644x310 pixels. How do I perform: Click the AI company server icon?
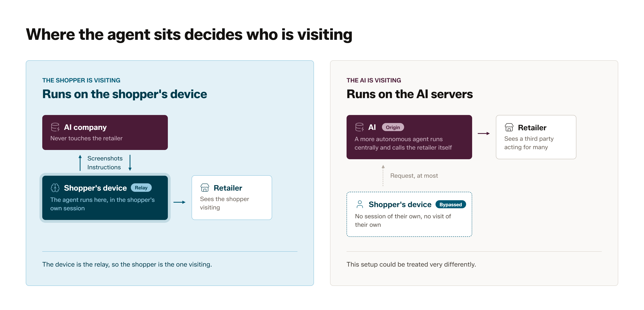tap(55, 127)
